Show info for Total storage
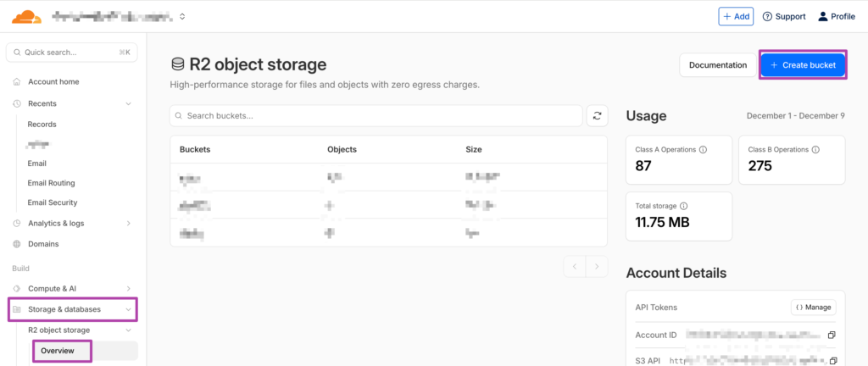868x366 pixels. 684,206
